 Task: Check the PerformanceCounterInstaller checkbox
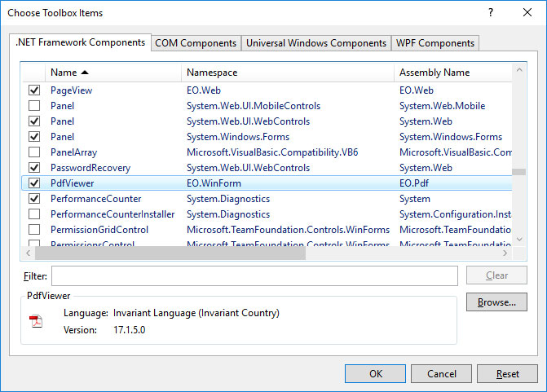(x=34, y=214)
